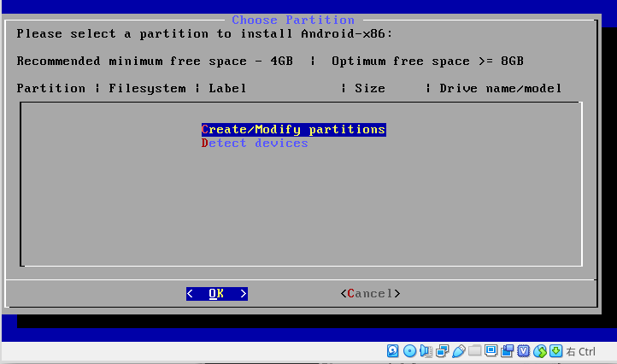Open the network adapters indicator

coord(442,350)
